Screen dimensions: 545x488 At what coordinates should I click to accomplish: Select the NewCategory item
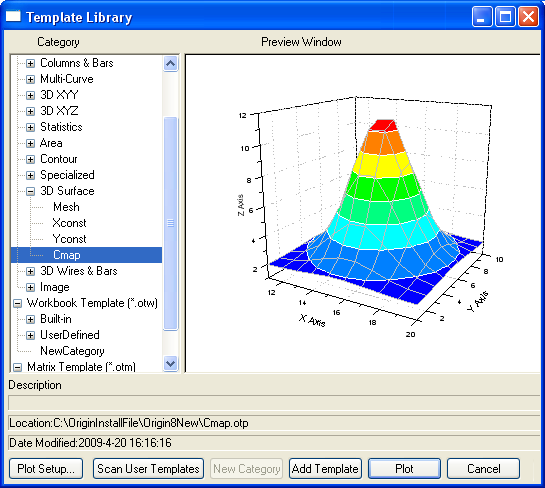(x=72, y=351)
